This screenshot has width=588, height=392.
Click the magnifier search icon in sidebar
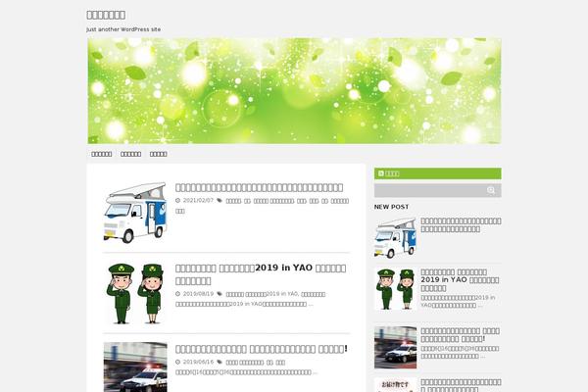point(491,190)
